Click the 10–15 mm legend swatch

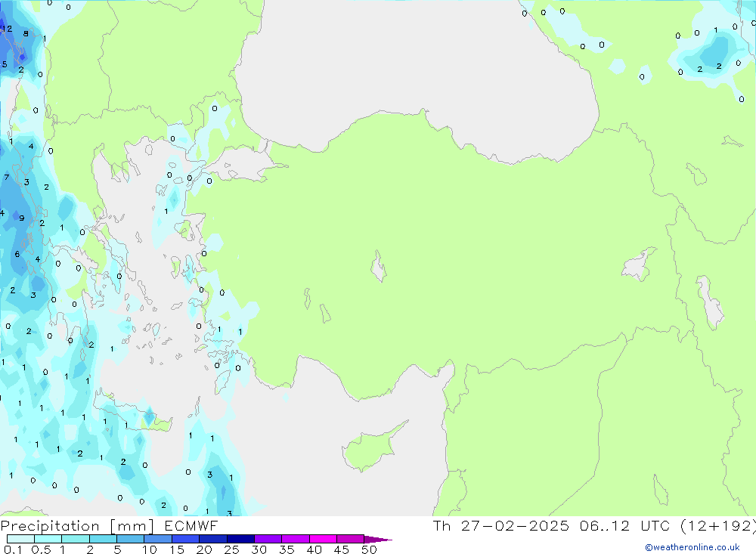[158, 539]
